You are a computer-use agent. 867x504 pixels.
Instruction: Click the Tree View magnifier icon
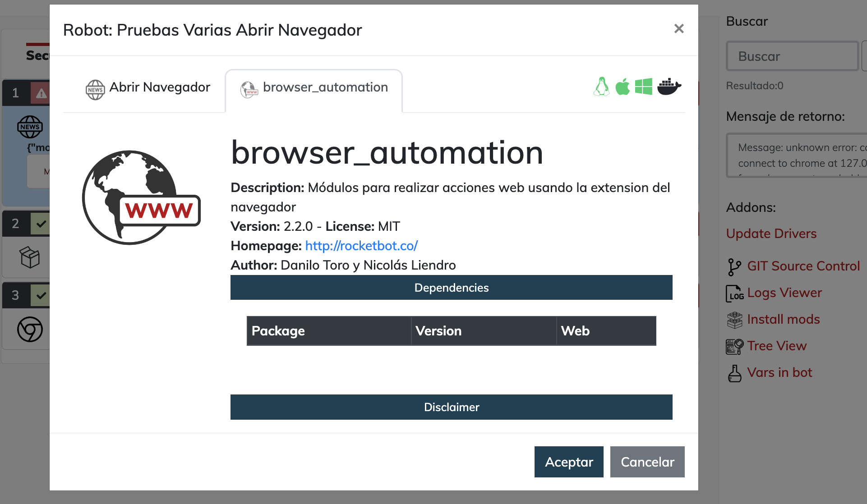(734, 346)
